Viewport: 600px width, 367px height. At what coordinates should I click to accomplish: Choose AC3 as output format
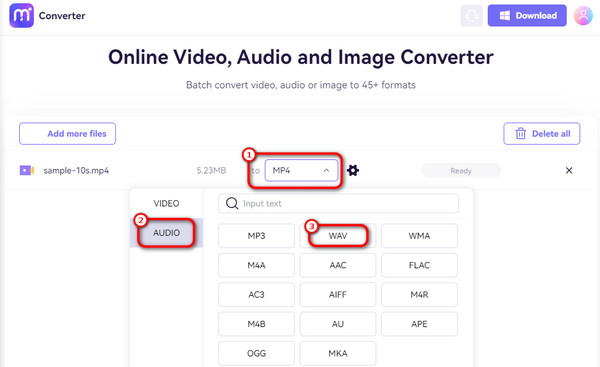(x=256, y=295)
